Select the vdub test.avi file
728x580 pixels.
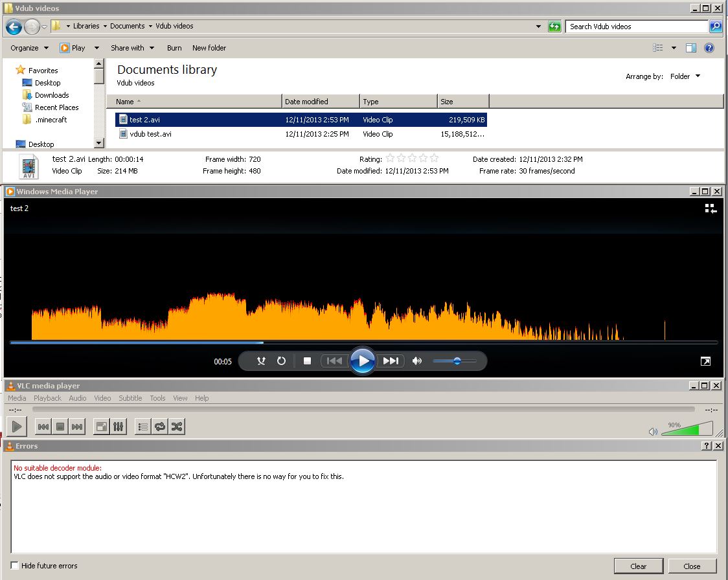point(301,134)
